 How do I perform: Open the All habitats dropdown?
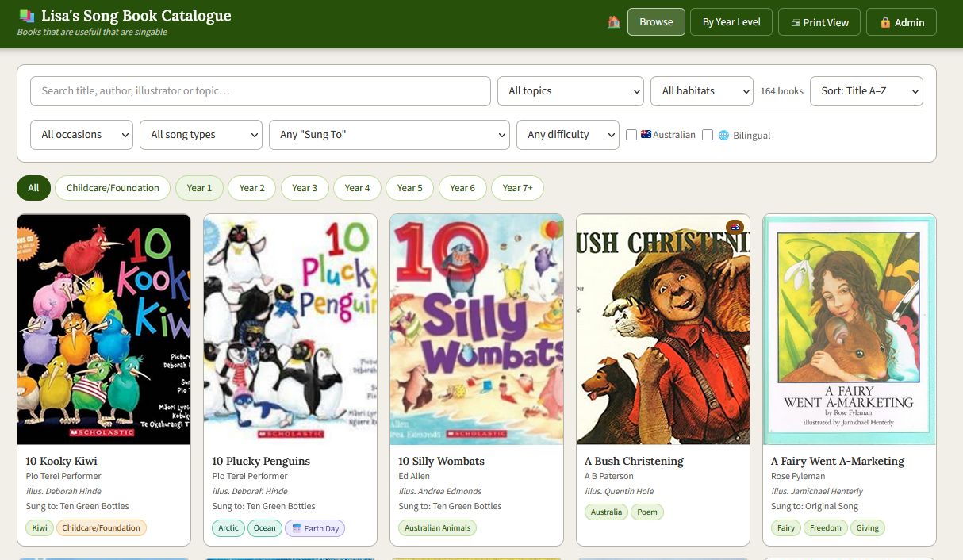(x=702, y=91)
